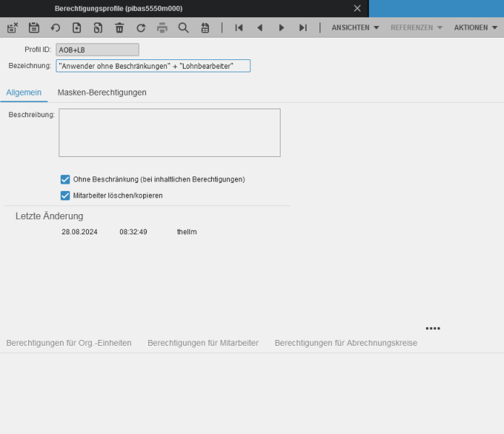The image size is (504, 434).
Task: Jump to the first record
Action: click(x=239, y=27)
